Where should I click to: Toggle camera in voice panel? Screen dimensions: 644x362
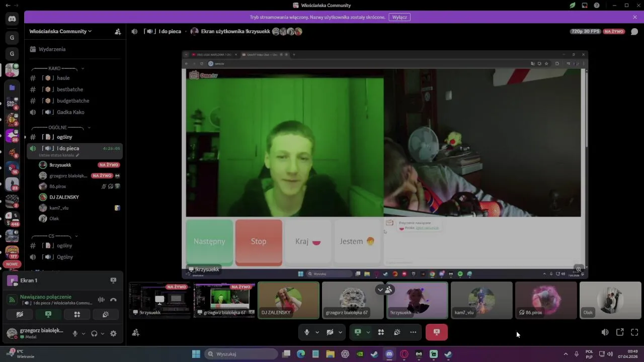coord(20,314)
